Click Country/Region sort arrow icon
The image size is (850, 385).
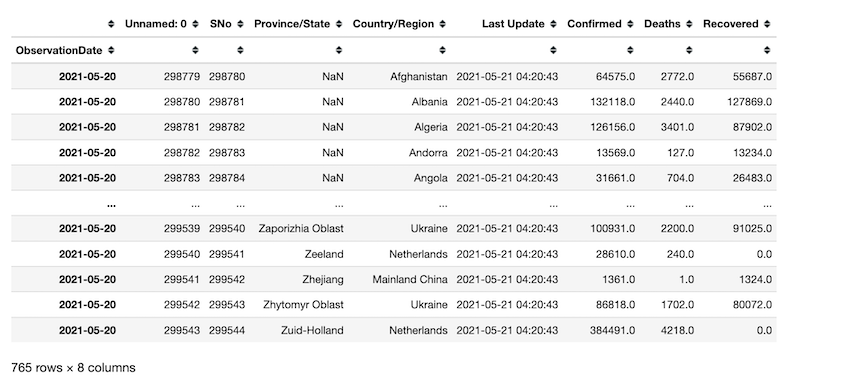[442, 24]
